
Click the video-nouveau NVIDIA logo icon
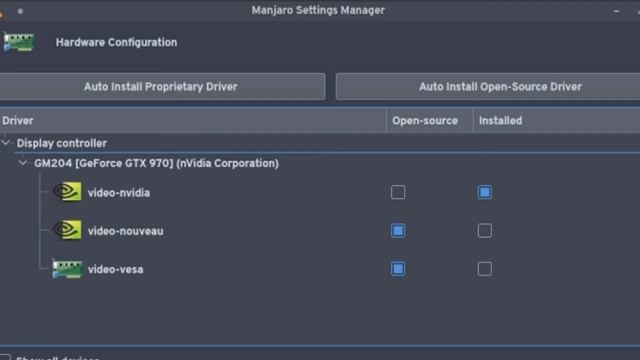coord(67,230)
